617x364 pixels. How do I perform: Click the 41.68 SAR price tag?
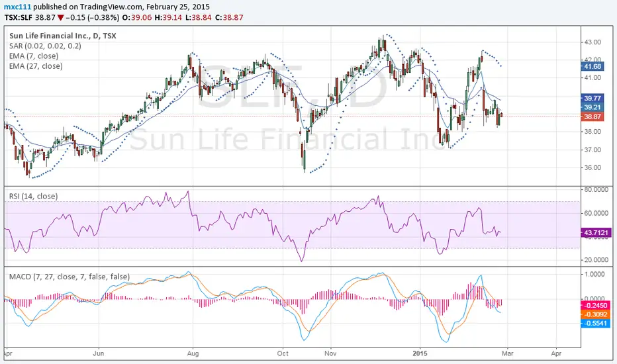click(x=593, y=66)
